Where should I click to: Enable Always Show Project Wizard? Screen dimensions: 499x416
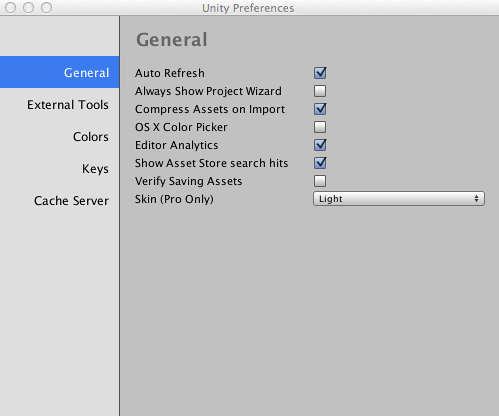point(320,91)
